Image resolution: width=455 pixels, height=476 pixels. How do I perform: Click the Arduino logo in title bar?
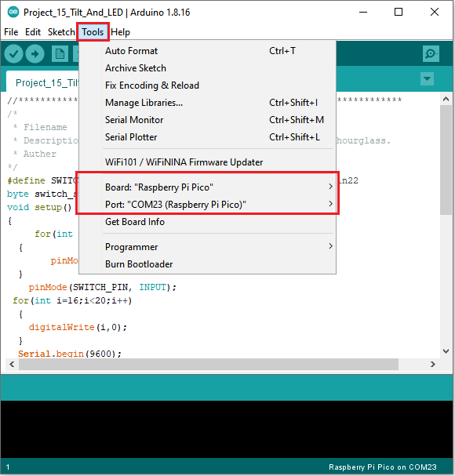click(13, 12)
